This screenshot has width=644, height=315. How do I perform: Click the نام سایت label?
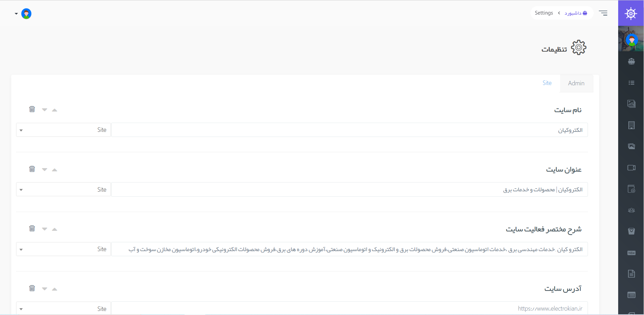point(568,110)
